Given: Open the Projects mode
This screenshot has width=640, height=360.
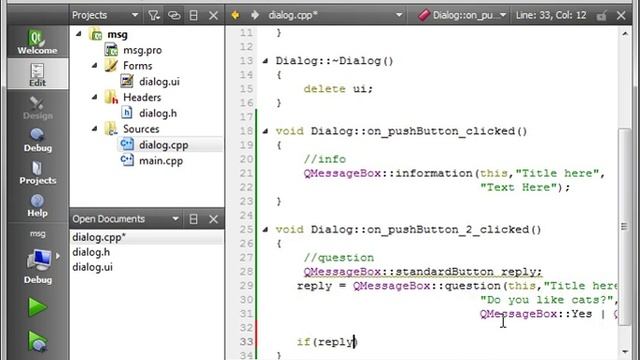Looking at the screenshot, I should (x=37, y=172).
